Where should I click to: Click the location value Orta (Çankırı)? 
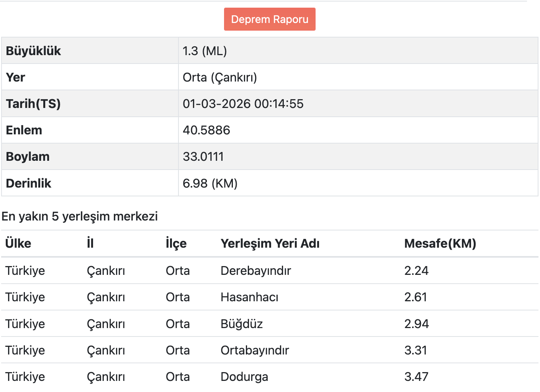pyautogui.click(x=219, y=77)
